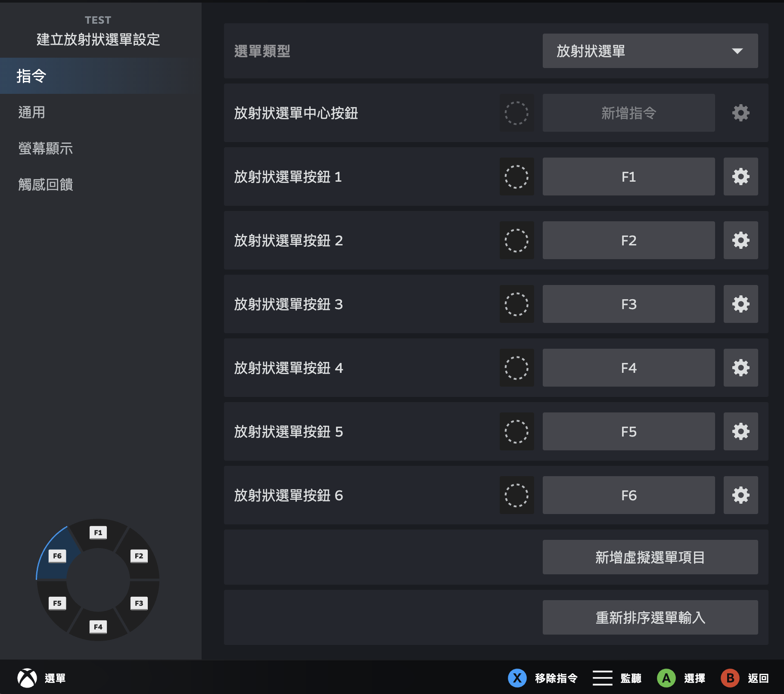This screenshot has height=694, width=784.
Task: Open gear settings for 放射狀選單按鈕 6
Action: coord(740,495)
